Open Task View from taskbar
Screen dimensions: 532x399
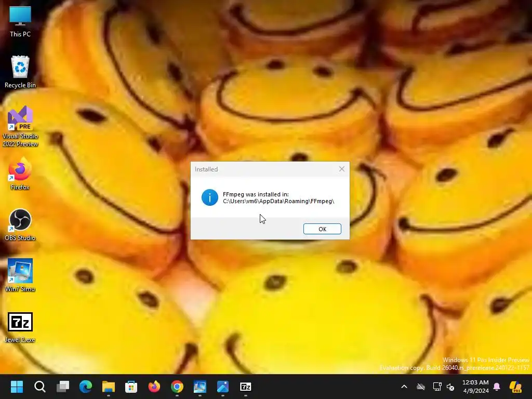tap(63, 387)
